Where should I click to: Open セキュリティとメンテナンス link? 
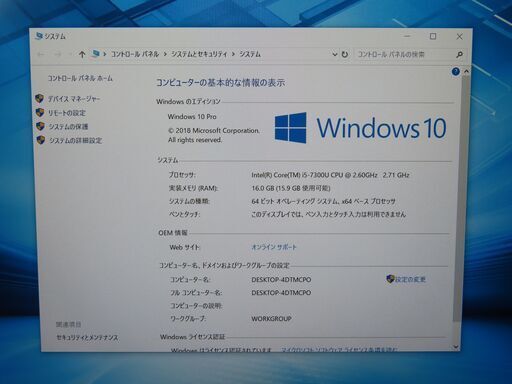click(x=87, y=338)
